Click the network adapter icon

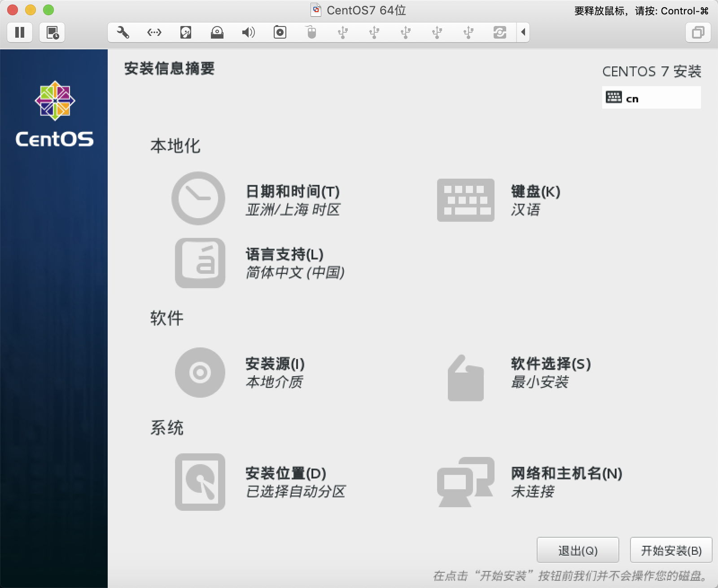coord(154,32)
